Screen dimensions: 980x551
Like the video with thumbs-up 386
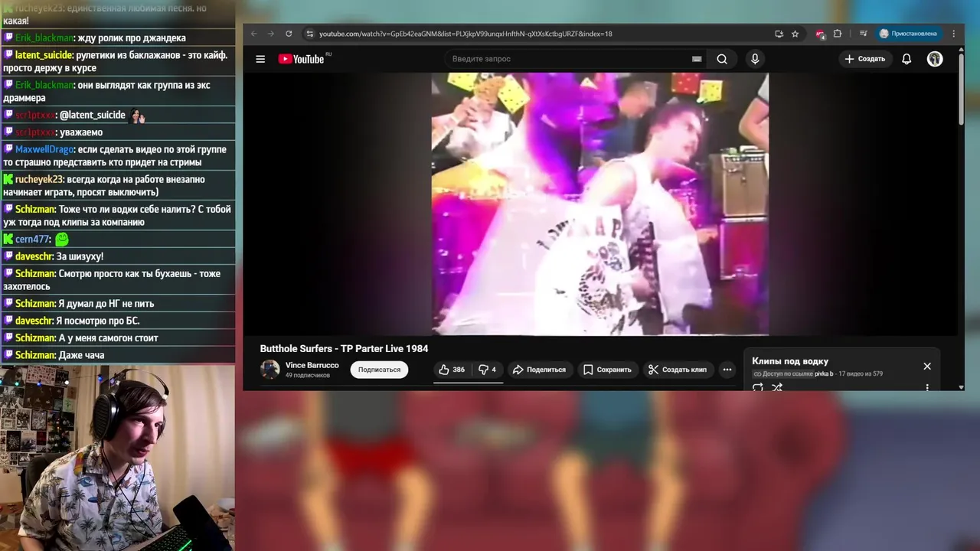(x=452, y=370)
